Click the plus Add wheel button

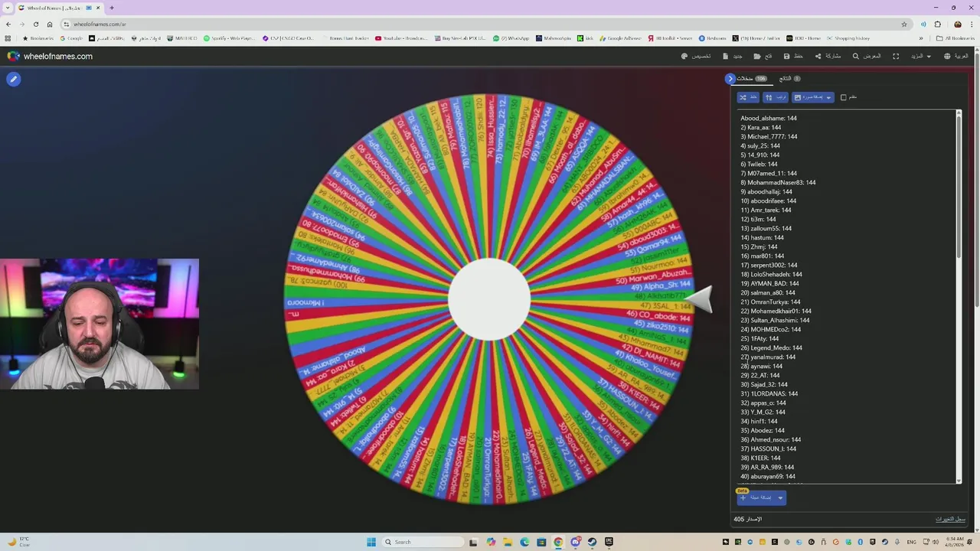point(756,497)
